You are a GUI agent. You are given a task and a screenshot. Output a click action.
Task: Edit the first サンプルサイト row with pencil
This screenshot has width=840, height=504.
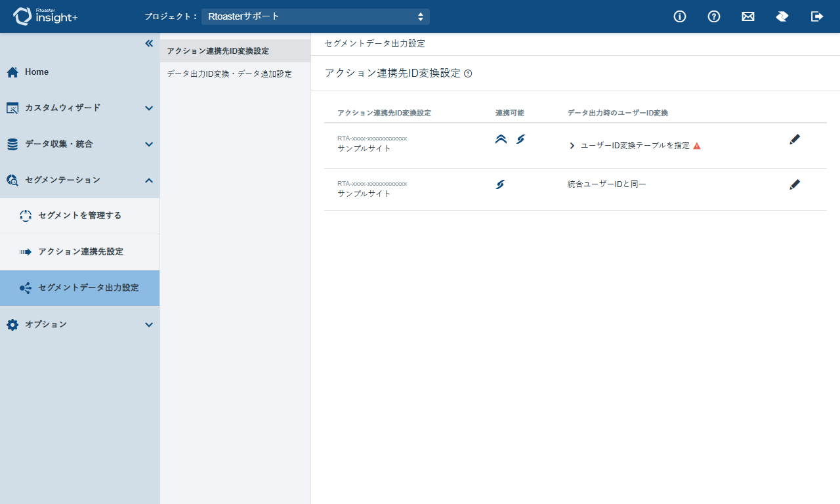coord(795,139)
